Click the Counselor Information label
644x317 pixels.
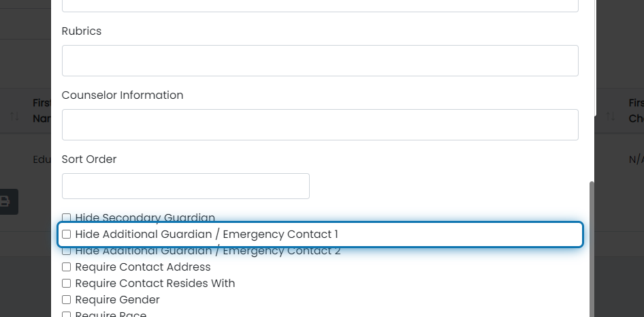click(x=123, y=95)
